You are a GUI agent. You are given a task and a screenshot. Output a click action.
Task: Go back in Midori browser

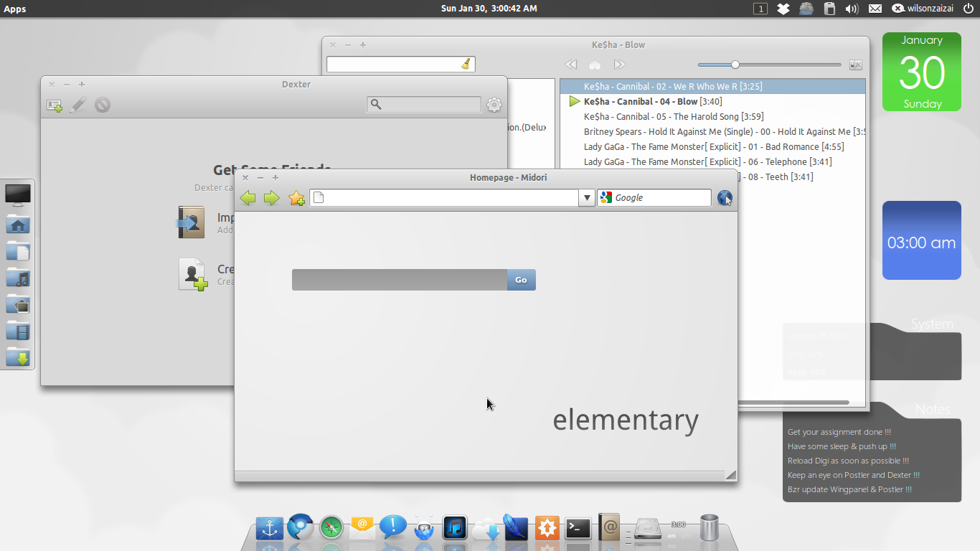[248, 198]
